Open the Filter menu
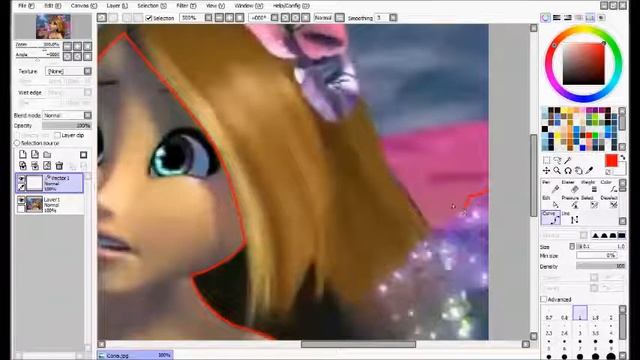640x360 pixels. pos(186,6)
